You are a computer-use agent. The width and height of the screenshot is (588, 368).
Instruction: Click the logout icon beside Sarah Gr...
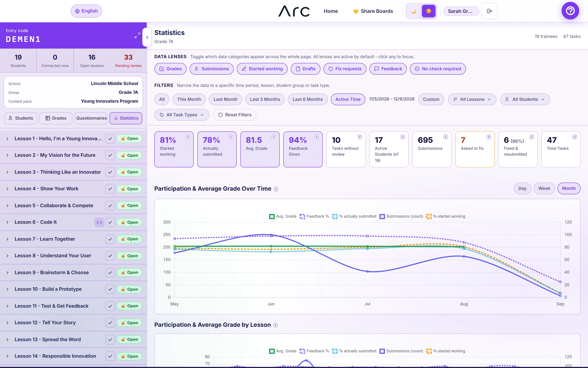pos(489,11)
